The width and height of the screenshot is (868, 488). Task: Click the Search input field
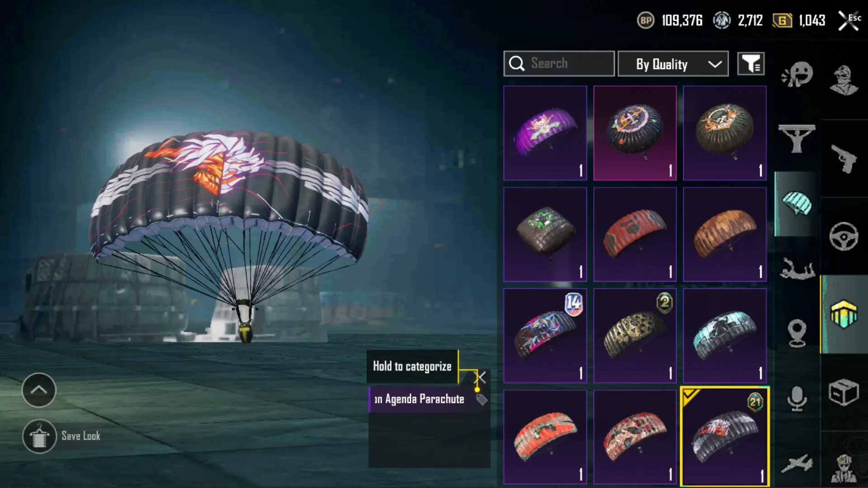[559, 64]
